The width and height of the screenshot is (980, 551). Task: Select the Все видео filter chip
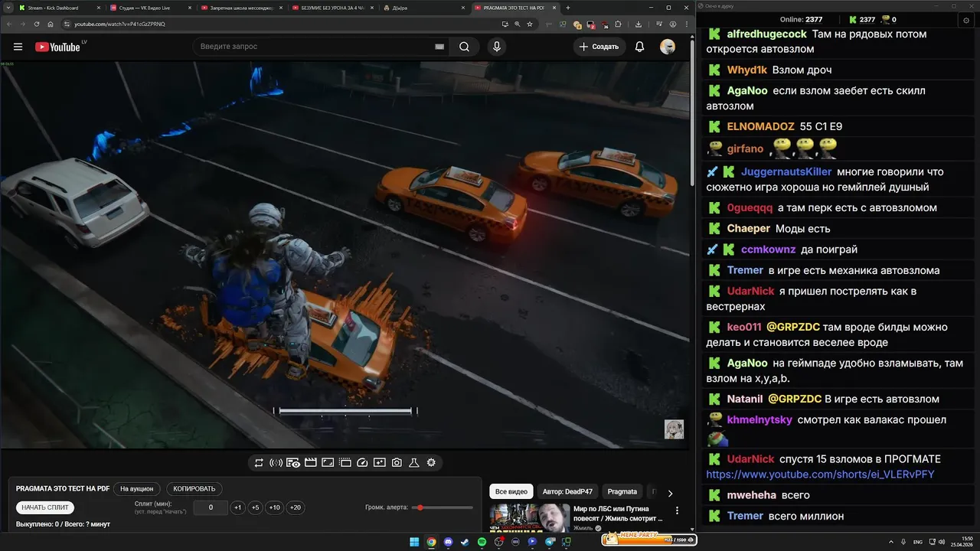click(511, 492)
